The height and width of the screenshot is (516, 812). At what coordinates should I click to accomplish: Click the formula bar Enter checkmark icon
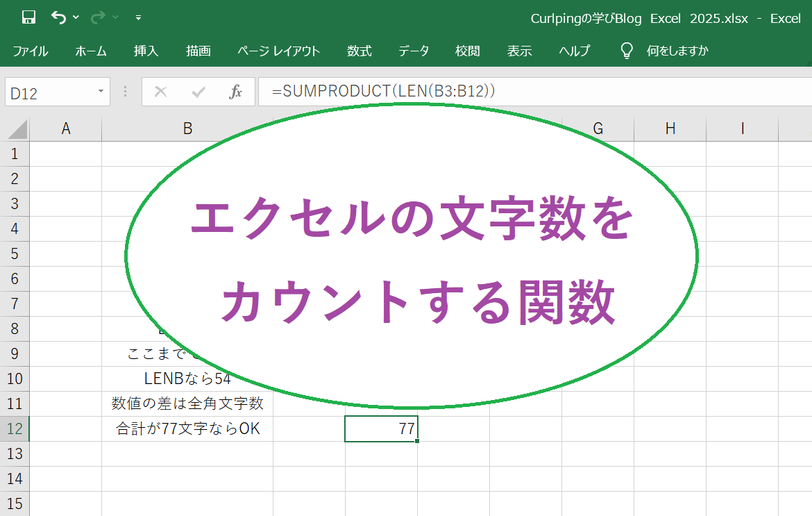[198, 92]
